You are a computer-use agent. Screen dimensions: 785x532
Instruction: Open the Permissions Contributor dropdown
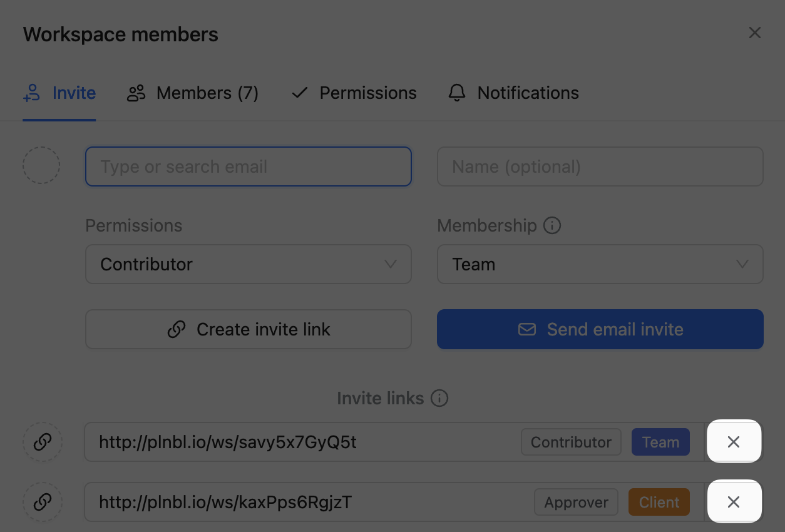(x=248, y=264)
